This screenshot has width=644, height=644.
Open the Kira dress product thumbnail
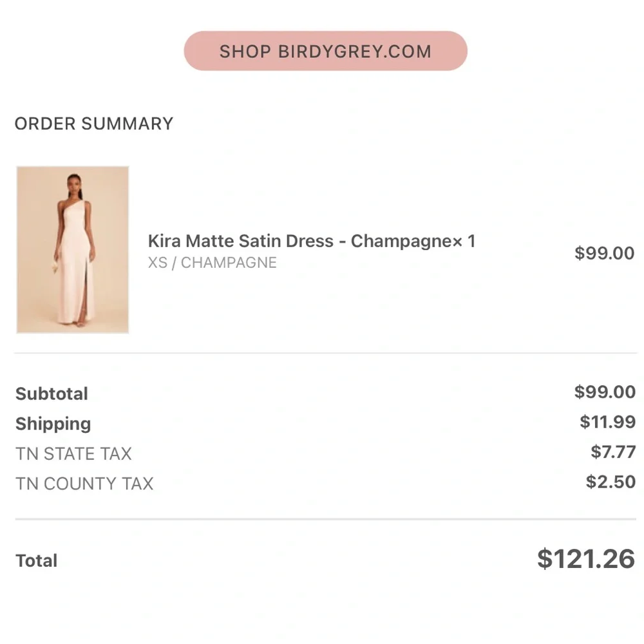[73, 250]
